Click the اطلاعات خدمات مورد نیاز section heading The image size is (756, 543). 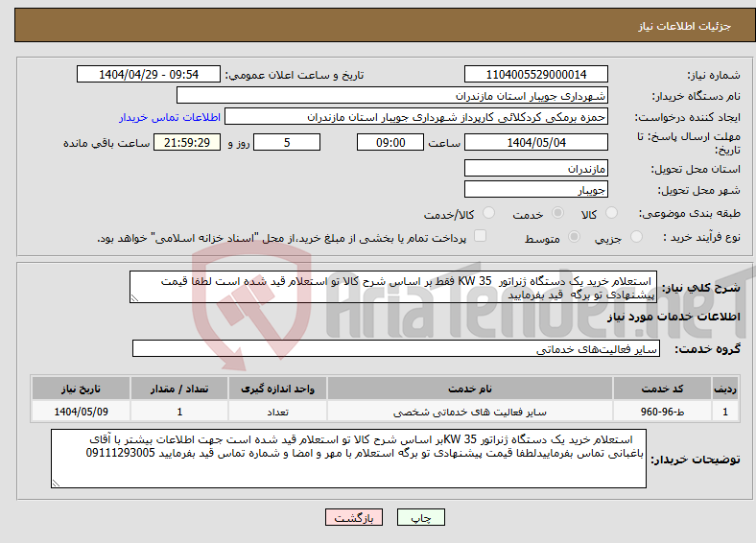tap(673, 317)
